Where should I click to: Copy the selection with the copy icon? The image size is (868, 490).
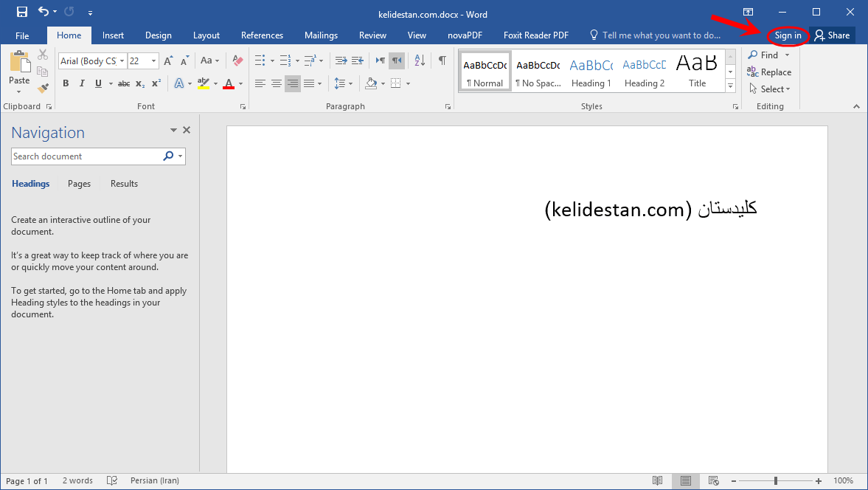[x=42, y=71]
